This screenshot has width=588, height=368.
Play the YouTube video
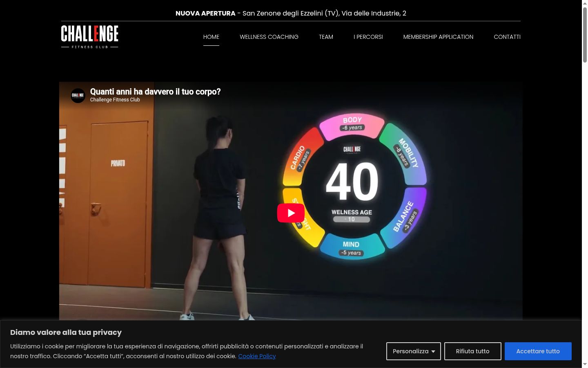291,213
